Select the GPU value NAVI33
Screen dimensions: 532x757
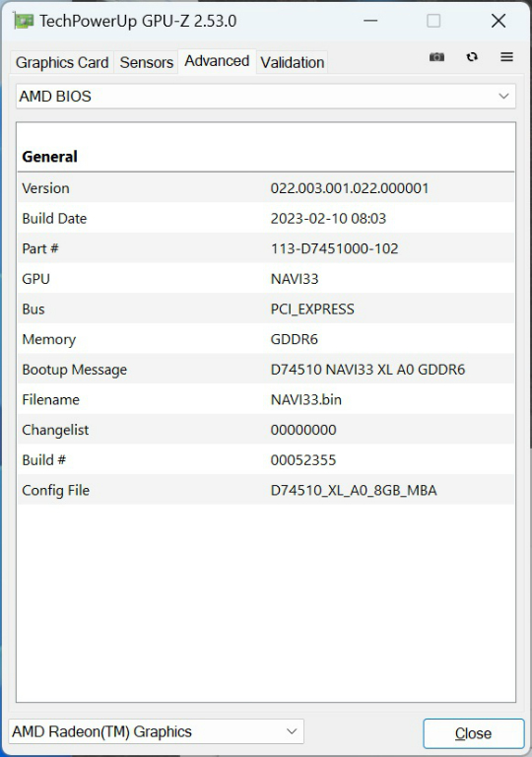tap(295, 279)
